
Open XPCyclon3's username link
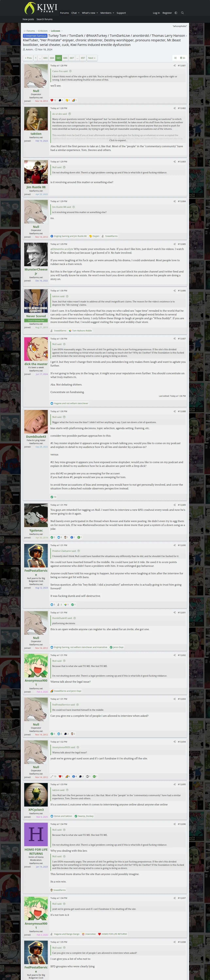click(36, 810)
